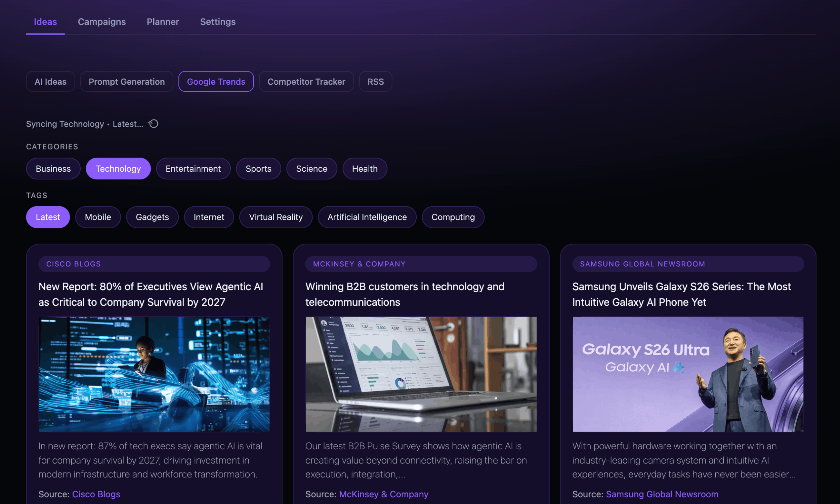The width and height of the screenshot is (840, 504).
Task: Open the Cisco Blogs source link
Action: (96, 494)
